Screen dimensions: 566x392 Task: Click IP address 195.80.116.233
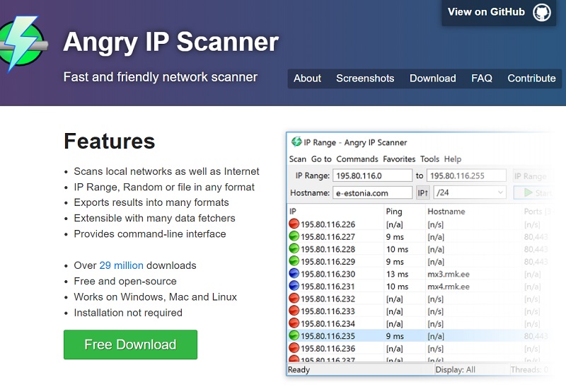point(328,311)
